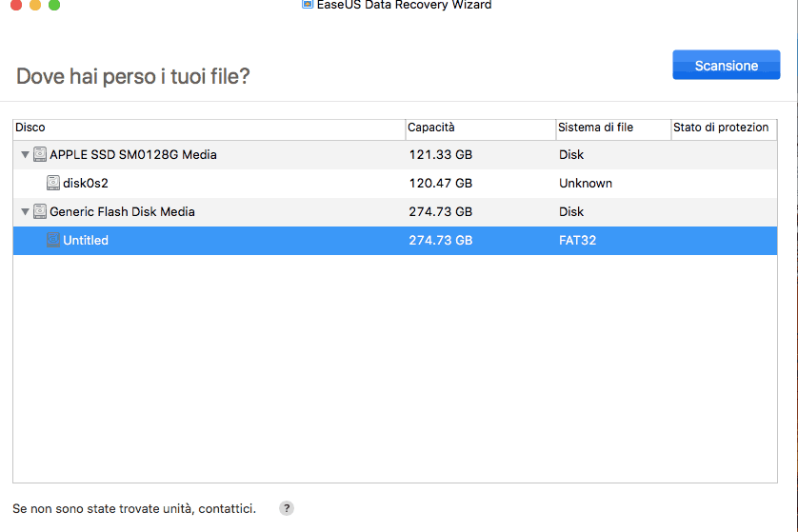
Task: Collapse the APPLE SSD SM0128G Media tree
Action: [x=25, y=154]
